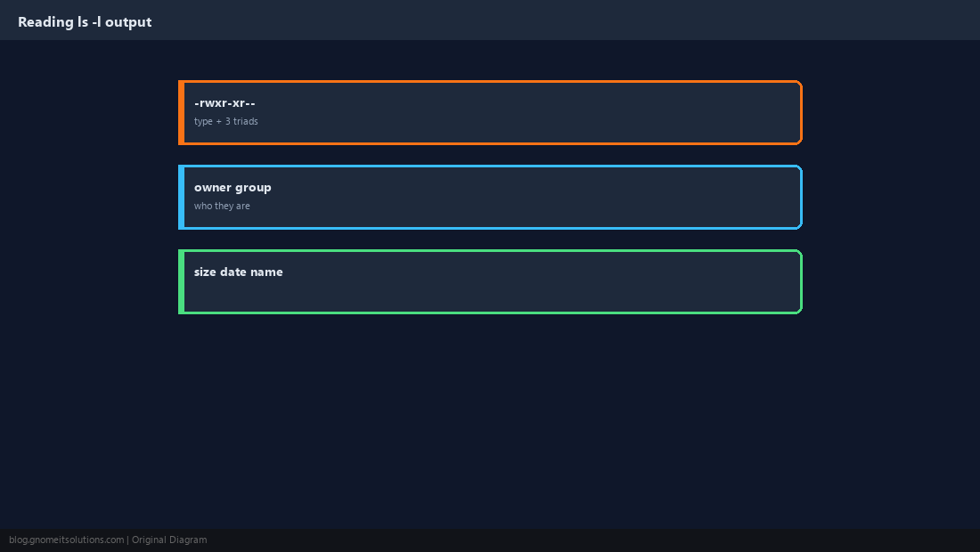The height and width of the screenshot is (552, 980).
Task: Click the green accent bar on third card
Action: [x=181, y=281]
